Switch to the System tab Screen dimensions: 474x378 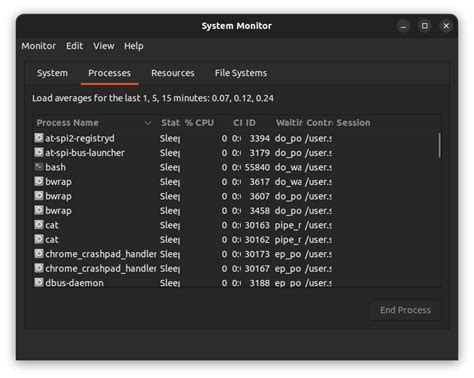tap(52, 73)
